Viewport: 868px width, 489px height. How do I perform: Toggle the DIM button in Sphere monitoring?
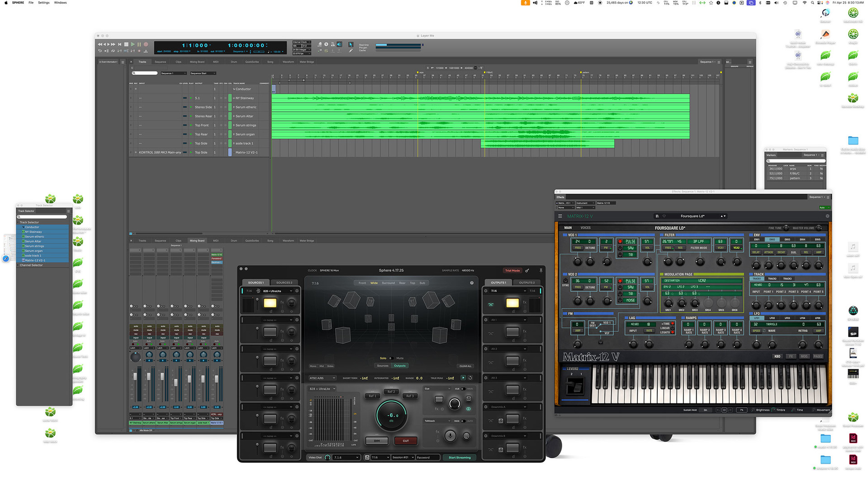(376, 441)
